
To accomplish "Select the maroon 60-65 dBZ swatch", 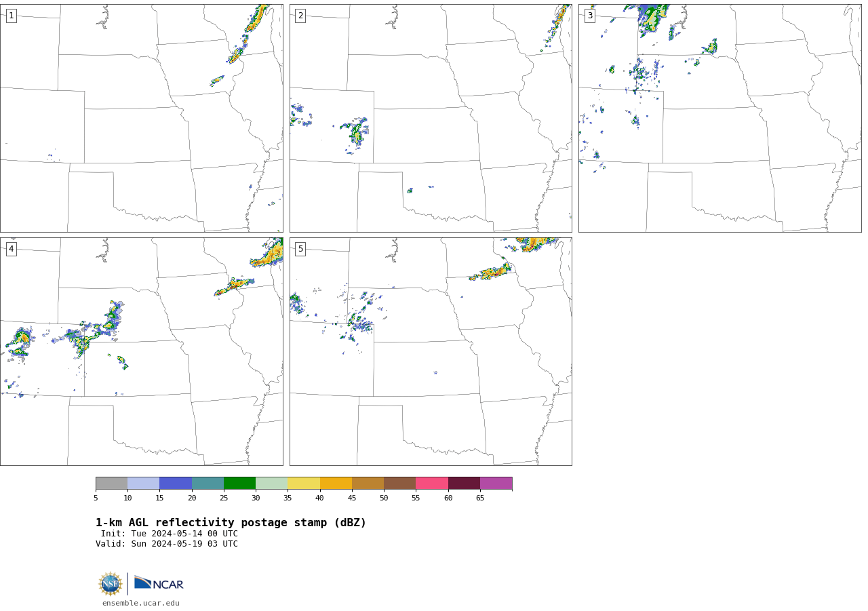I will pos(464,484).
